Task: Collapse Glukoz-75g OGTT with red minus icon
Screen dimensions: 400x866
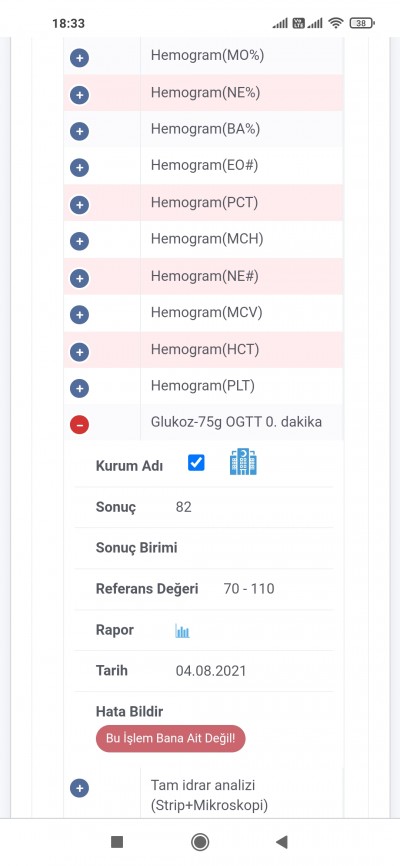Action: point(80,425)
